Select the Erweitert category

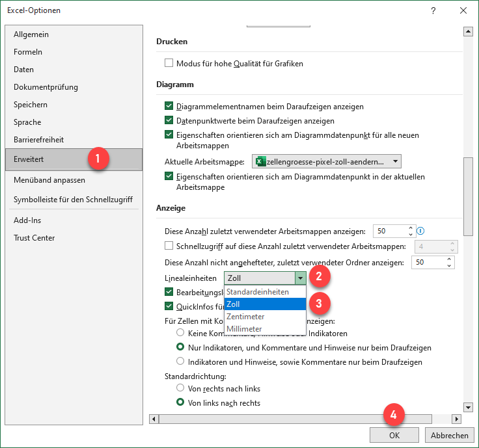(x=74, y=159)
